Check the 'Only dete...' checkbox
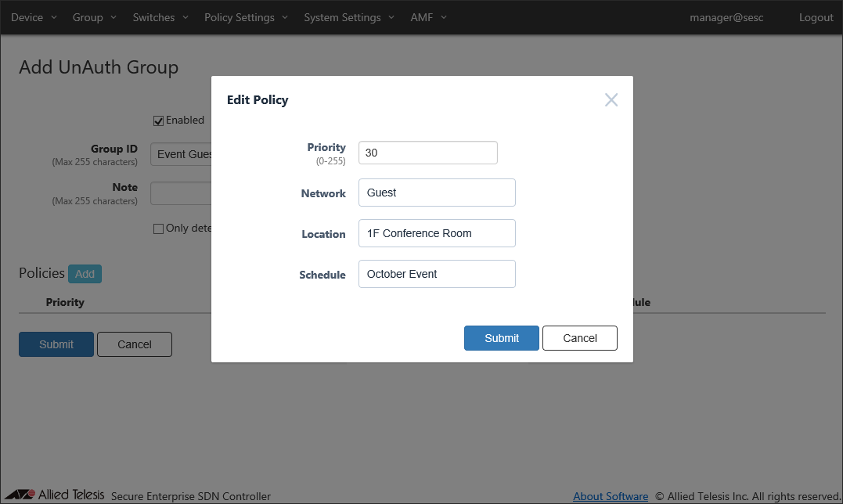843x504 pixels. (x=159, y=229)
